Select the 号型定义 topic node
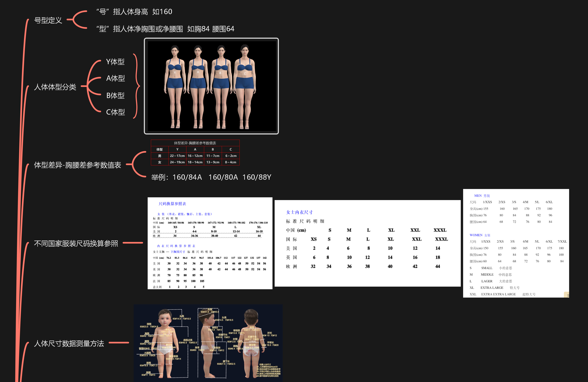 [48, 20]
